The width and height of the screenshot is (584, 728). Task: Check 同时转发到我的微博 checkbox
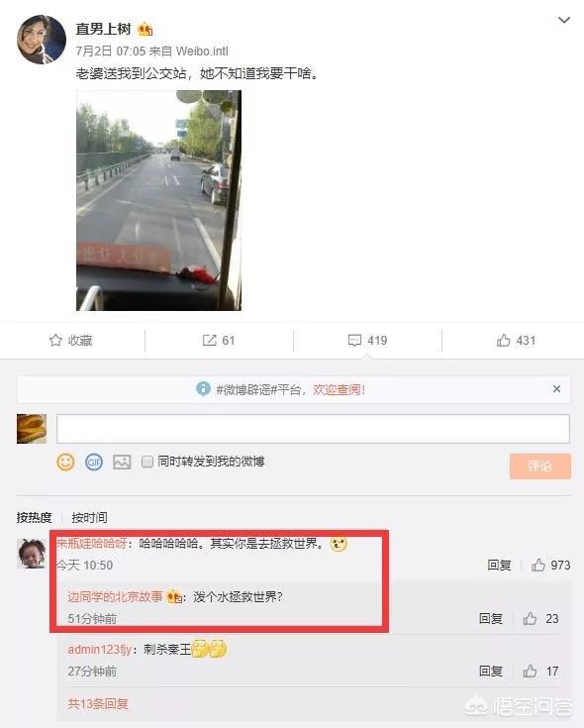point(147,462)
